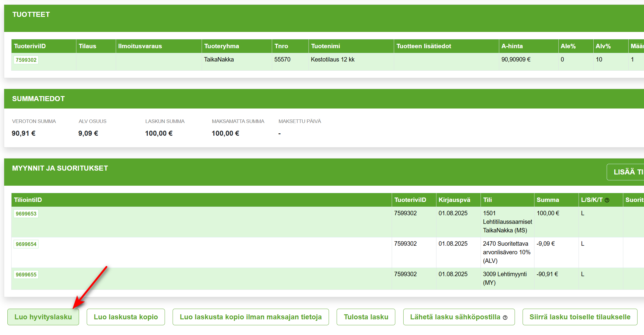Open TiliointiID 9699653 link
Screen dimensions: 644x335
[26, 214]
